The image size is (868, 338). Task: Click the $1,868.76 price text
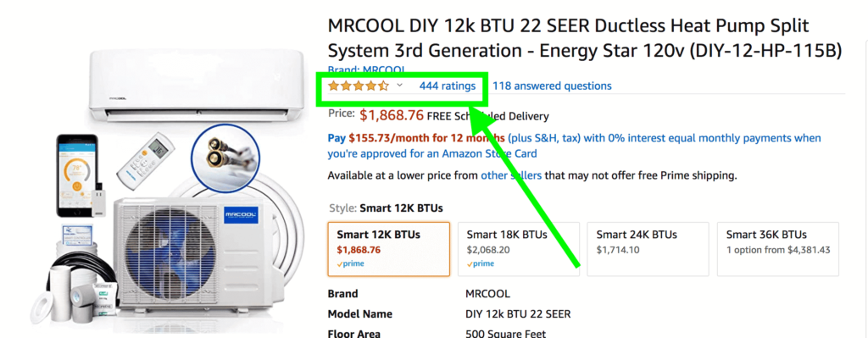[392, 115]
